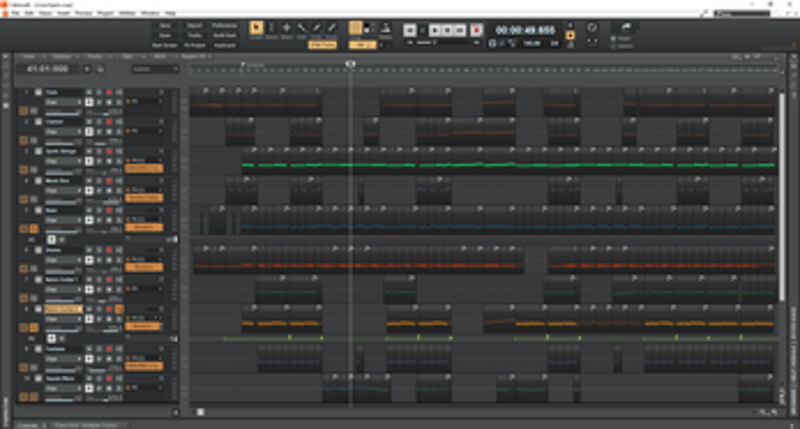This screenshot has width=800, height=429.
Task: Open Track View Clips menu
Action: tap(127, 57)
